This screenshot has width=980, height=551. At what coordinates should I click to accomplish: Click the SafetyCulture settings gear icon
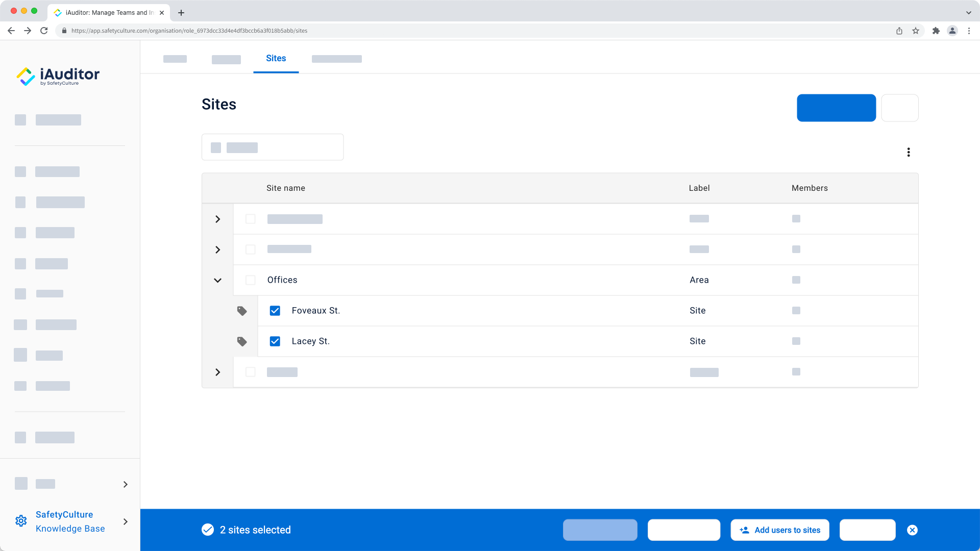point(21,521)
